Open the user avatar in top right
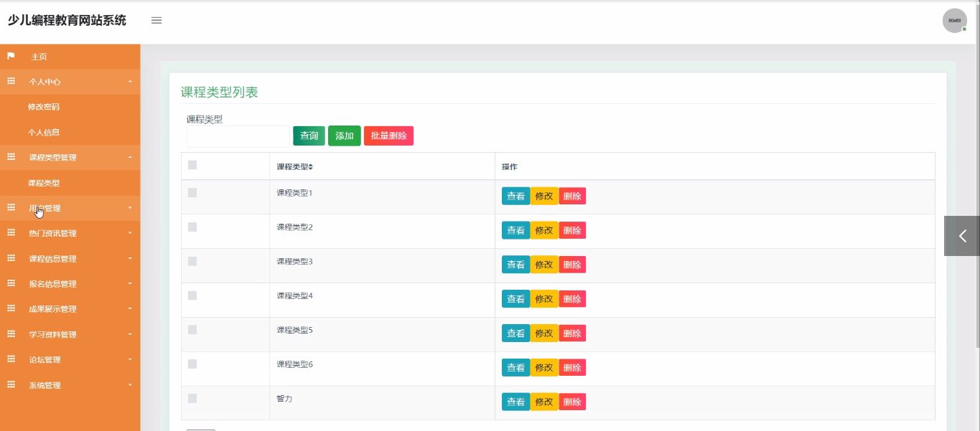The image size is (980, 431). (x=954, y=21)
